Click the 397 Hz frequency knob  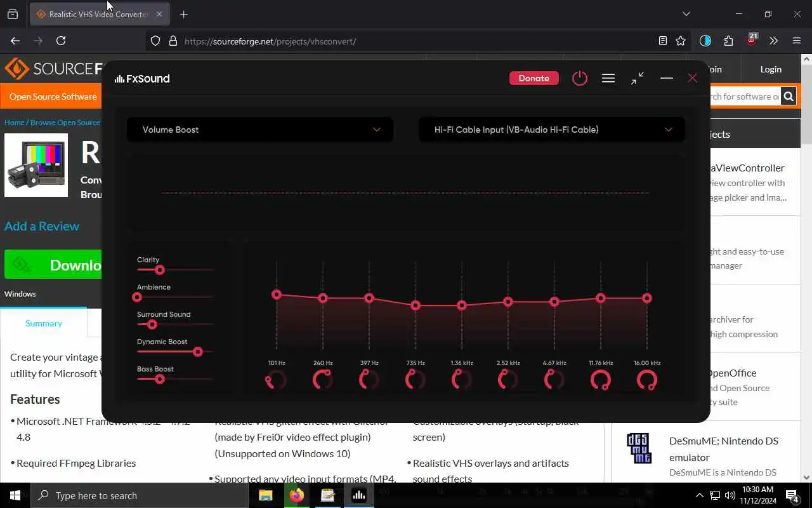369,380
